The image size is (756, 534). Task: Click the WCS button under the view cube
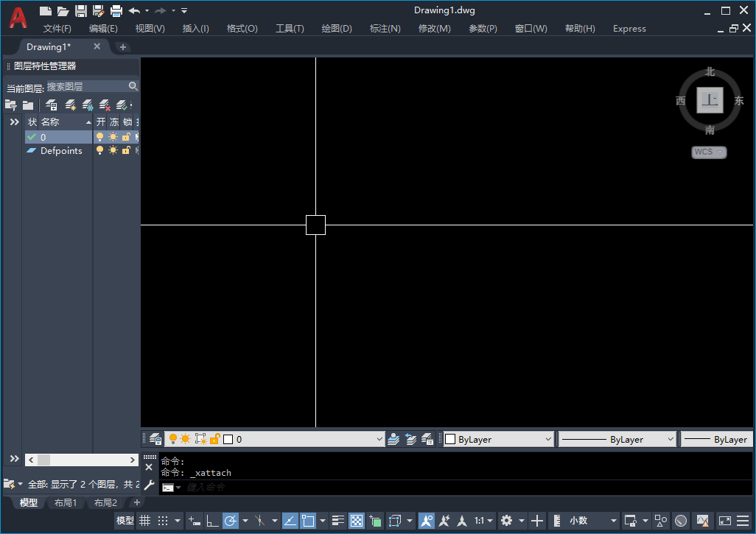pos(709,152)
